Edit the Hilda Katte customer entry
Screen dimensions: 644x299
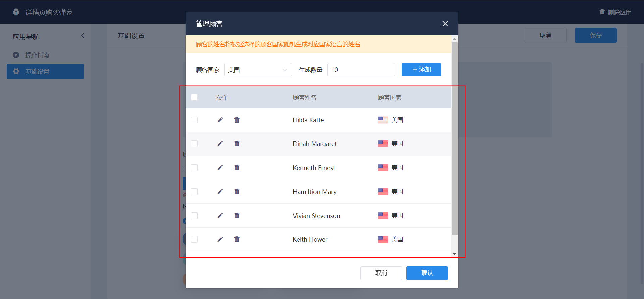point(220,120)
